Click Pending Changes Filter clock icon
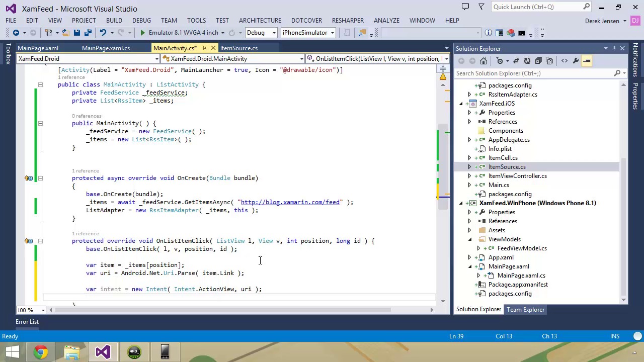This screenshot has width=644, height=362. pyautogui.click(x=500, y=61)
